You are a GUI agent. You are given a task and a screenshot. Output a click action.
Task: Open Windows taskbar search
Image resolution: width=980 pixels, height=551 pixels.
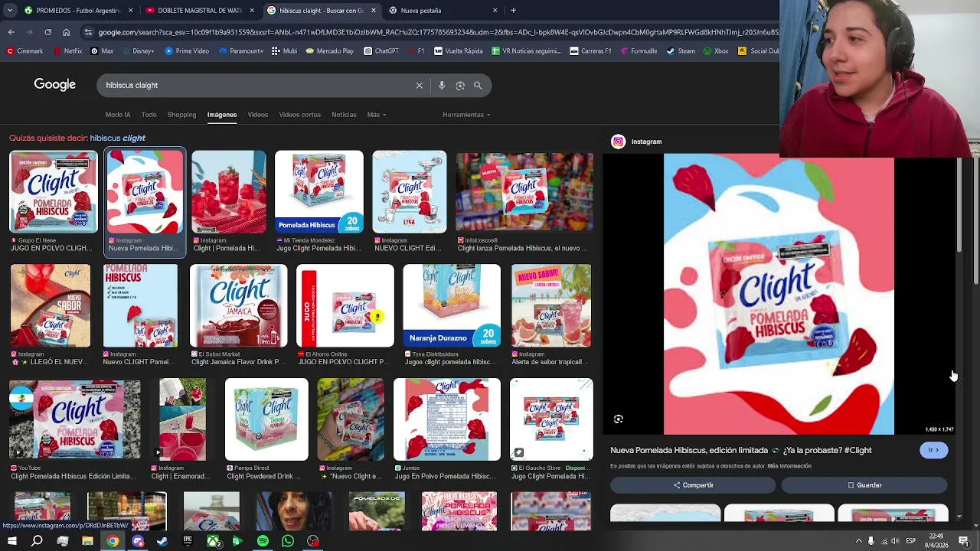pyautogui.click(x=37, y=541)
